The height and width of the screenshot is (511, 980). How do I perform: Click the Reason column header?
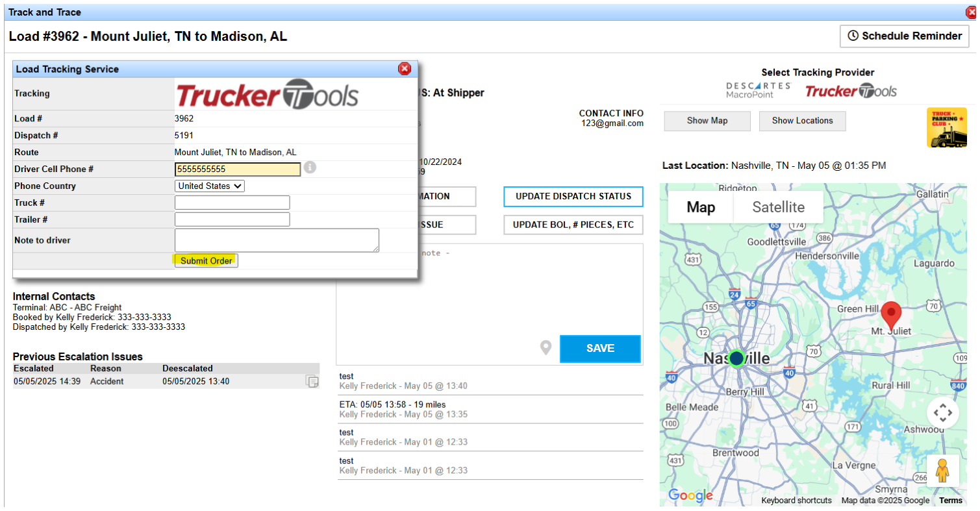coord(106,368)
